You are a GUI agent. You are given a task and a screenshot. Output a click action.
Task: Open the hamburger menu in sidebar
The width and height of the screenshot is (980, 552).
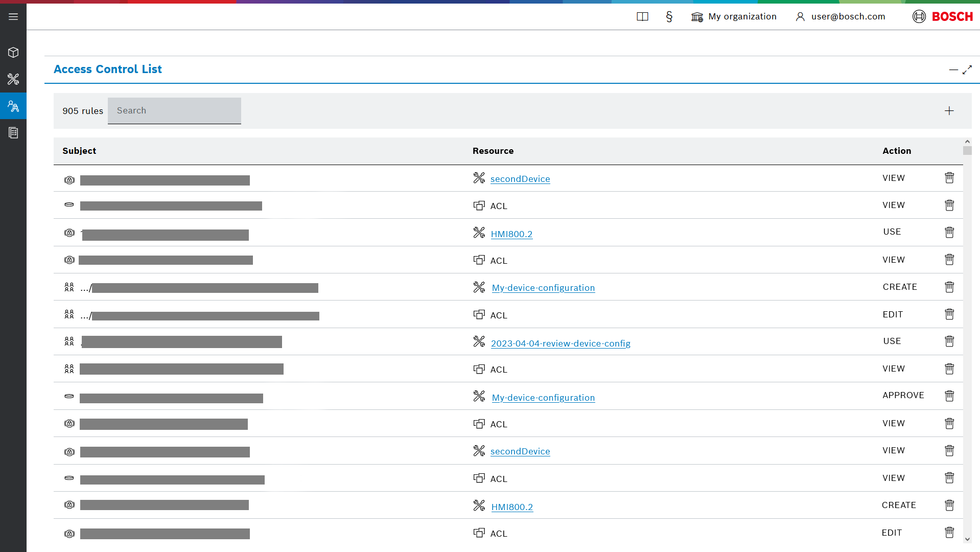(13, 17)
